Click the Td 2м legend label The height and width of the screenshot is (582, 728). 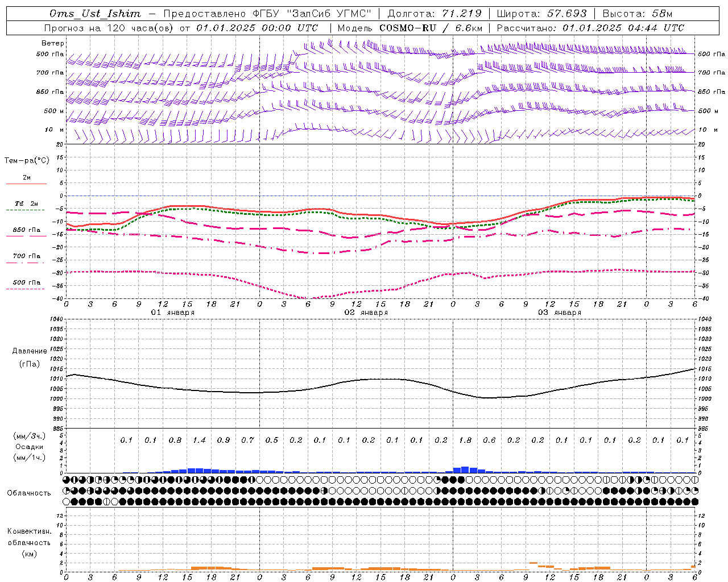click(x=26, y=203)
